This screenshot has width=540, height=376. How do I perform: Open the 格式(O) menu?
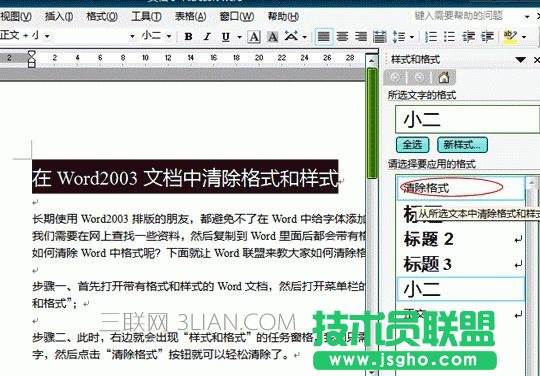[102, 16]
